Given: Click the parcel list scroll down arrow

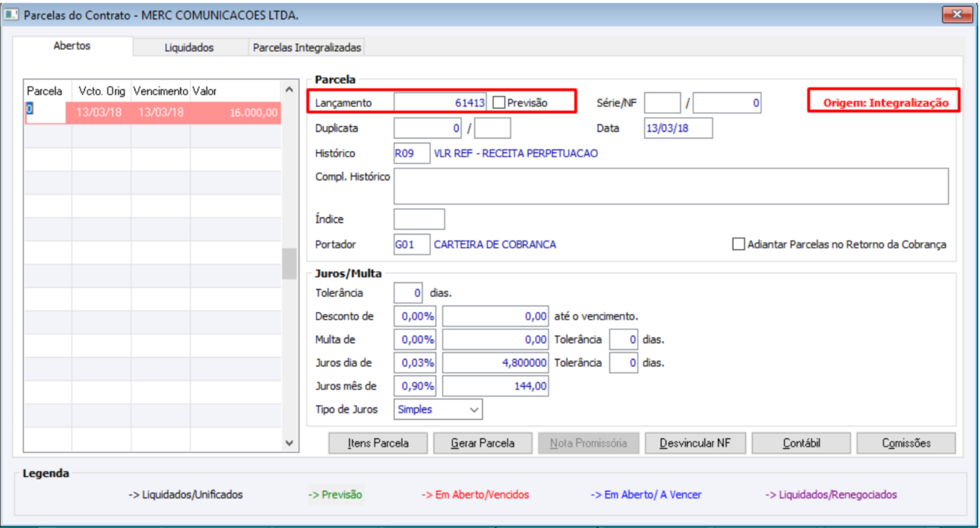Looking at the screenshot, I should pos(289,442).
